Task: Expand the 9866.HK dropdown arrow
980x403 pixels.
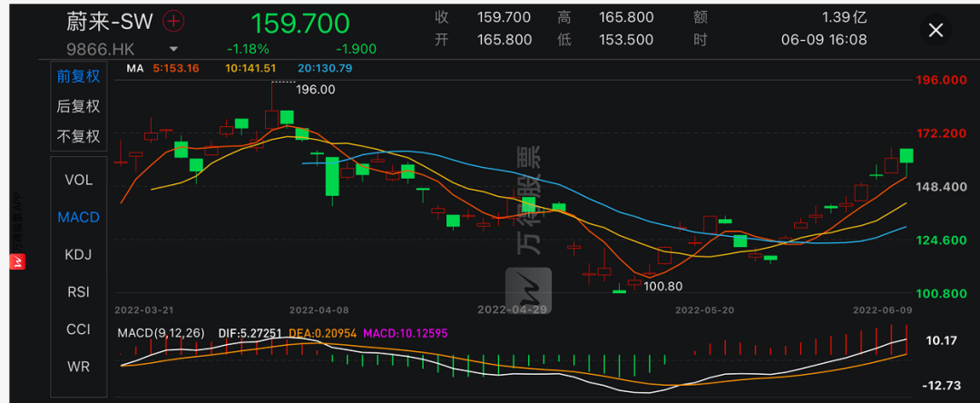Action: click(x=173, y=49)
